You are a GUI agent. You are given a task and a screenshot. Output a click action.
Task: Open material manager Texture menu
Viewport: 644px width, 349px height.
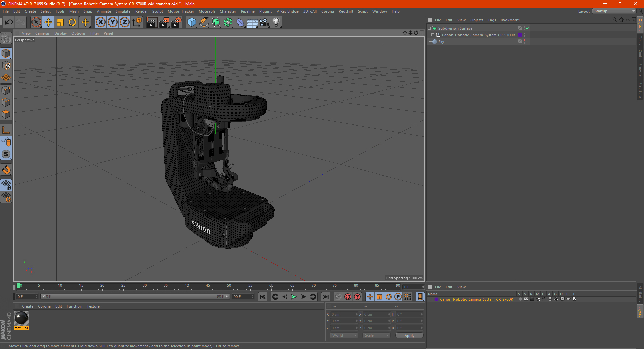coord(93,306)
